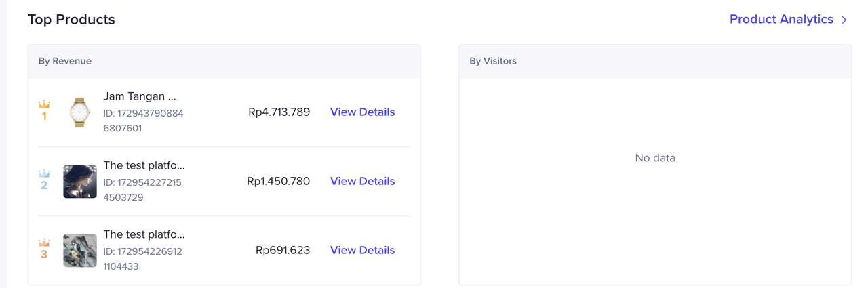Click the chevron arrow beside Product Analytics
868x288 pixels.
(844, 20)
